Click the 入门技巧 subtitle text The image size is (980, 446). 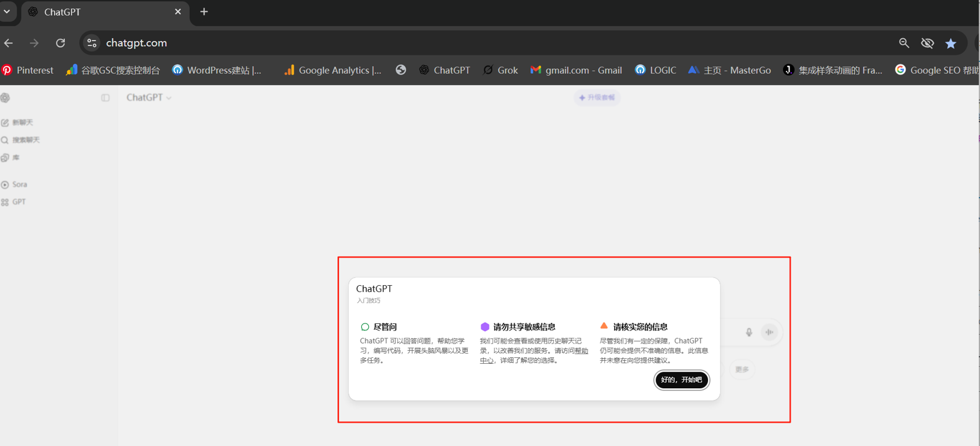click(368, 301)
